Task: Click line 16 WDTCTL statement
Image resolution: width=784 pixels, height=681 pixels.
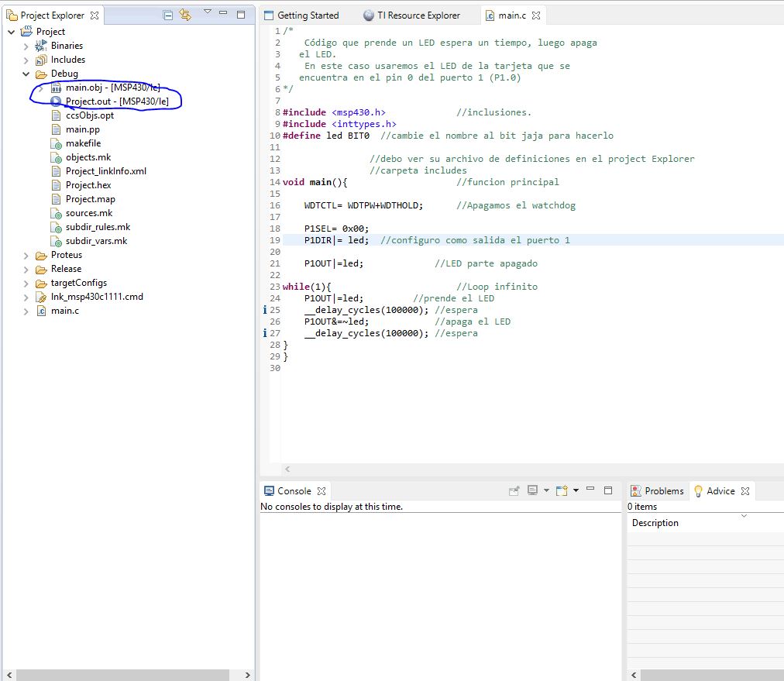Action: (x=363, y=205)
